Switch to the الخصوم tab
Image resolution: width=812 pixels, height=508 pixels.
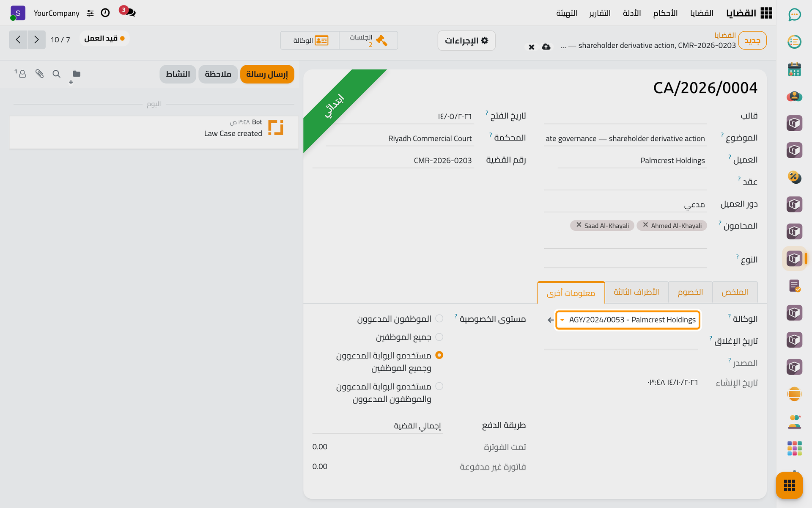pos(690,292)
